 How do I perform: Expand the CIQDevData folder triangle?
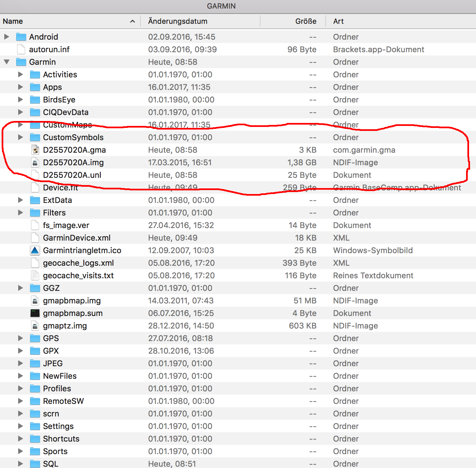tap(20, 112)
